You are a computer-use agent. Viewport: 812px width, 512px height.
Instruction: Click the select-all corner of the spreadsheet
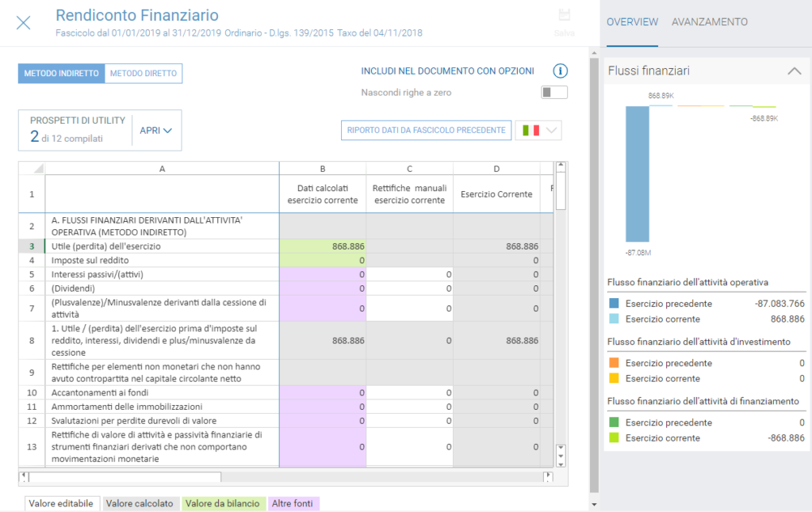32,169
